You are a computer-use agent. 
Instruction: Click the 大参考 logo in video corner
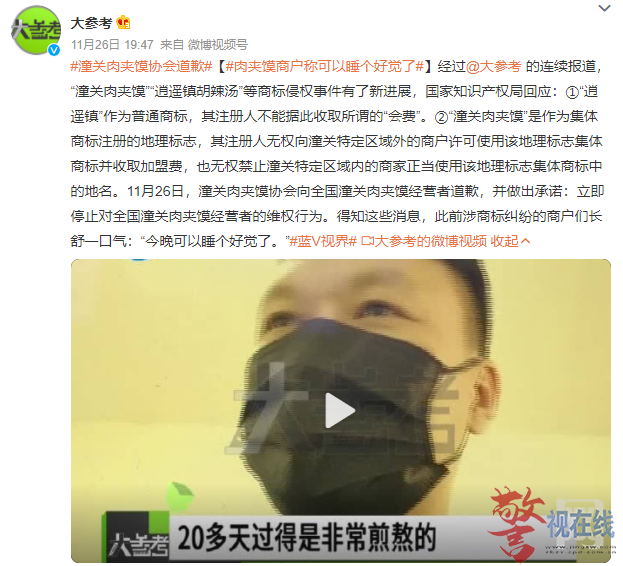click(136, 537)
